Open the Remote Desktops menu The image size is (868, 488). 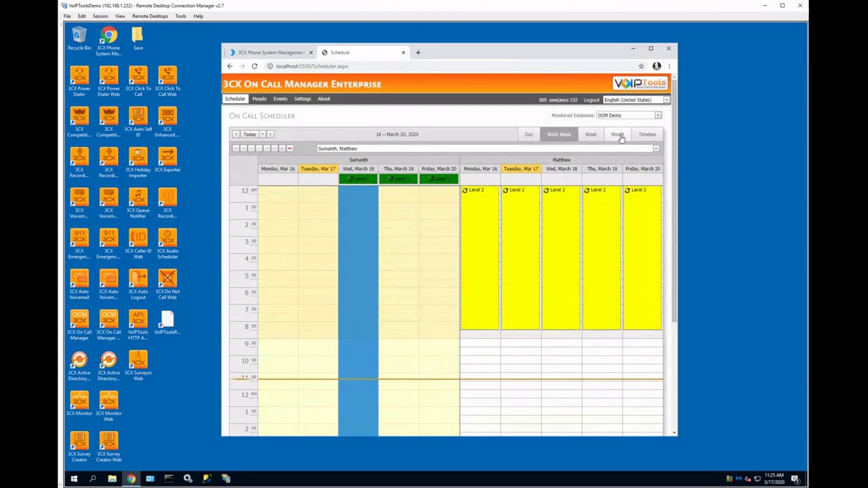[150, 16]
